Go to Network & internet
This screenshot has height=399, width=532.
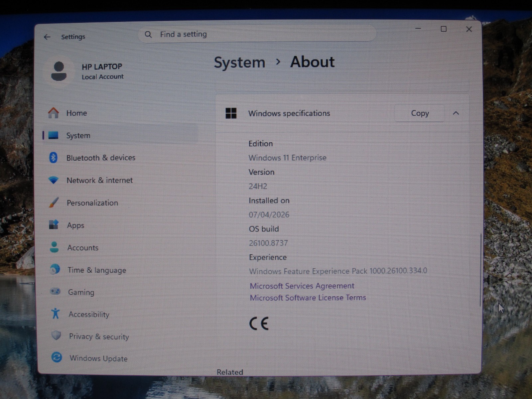[x=120, y=180]
